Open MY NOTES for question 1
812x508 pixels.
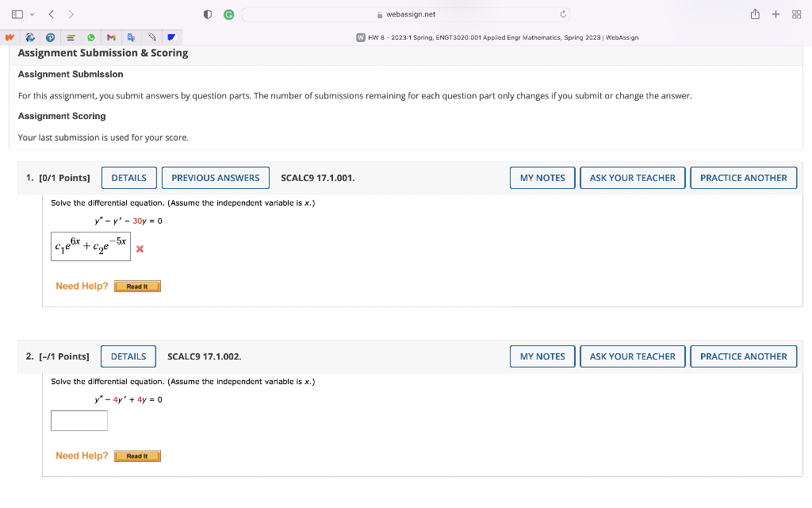542,177
